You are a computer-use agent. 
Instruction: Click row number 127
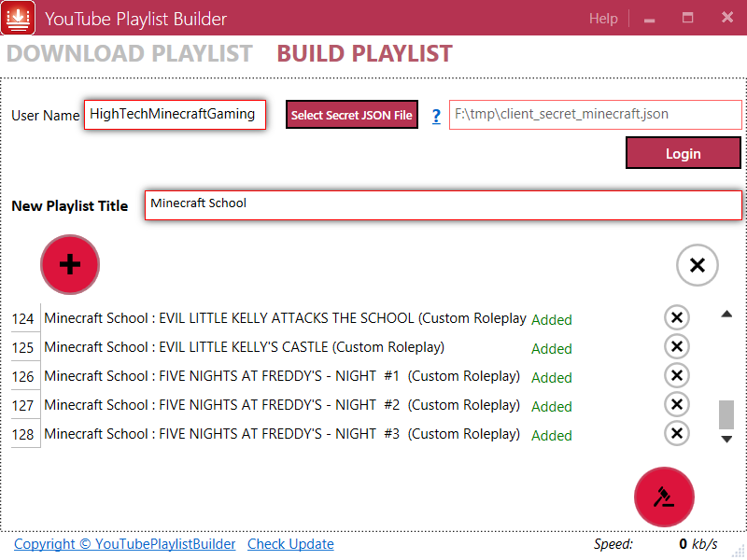tap(22, 406)
